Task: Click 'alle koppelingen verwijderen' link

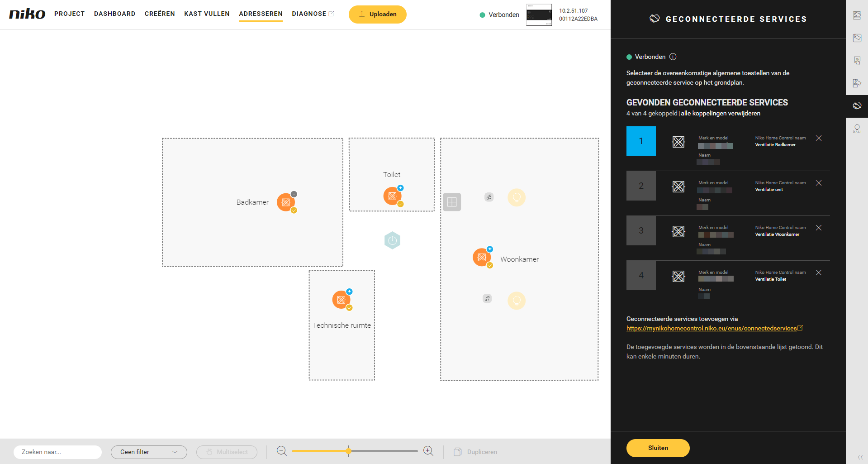Action: (x=721, y=113)
